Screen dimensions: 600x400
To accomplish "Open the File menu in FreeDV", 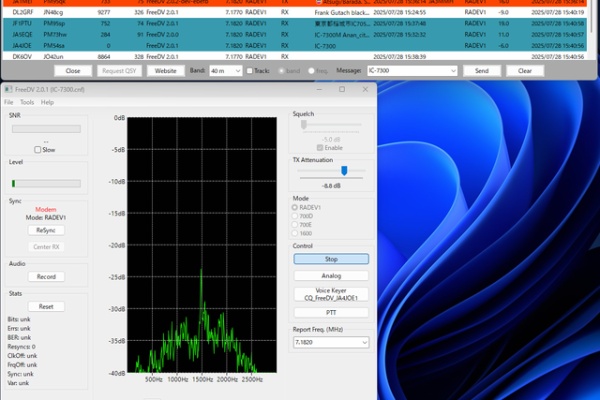I will tap(8, 102).
